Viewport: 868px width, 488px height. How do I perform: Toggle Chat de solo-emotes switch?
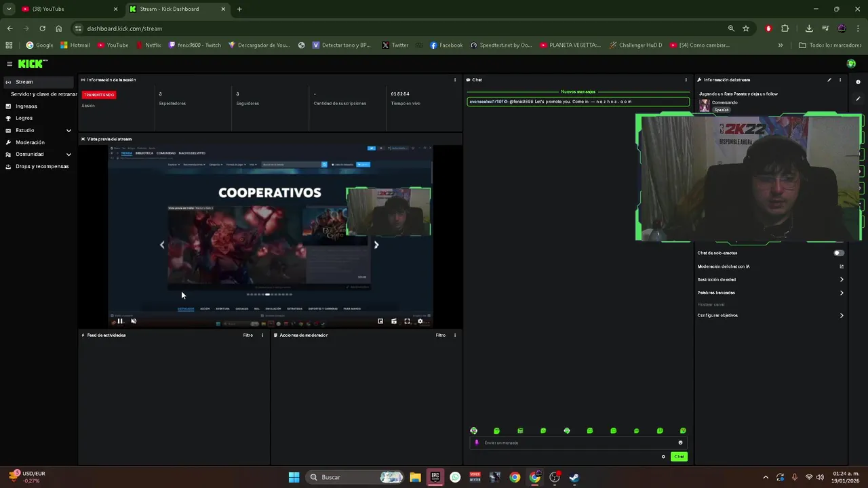[x=839, y=253]
